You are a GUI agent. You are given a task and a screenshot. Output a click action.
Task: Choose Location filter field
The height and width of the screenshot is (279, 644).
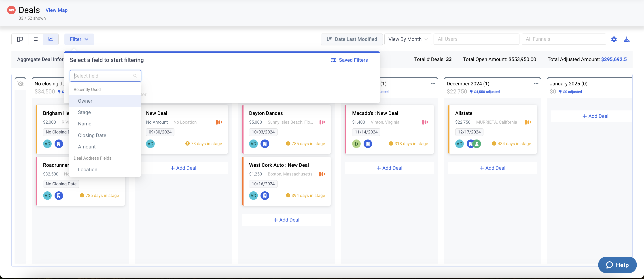point(105,169)
